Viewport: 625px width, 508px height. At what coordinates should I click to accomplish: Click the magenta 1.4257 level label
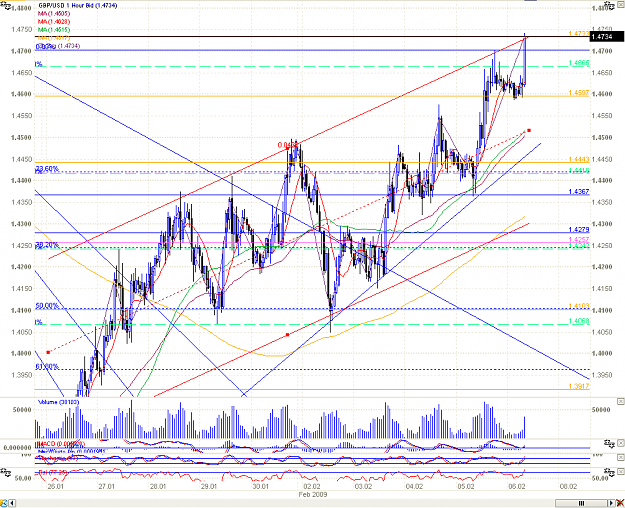click(578, 239)
